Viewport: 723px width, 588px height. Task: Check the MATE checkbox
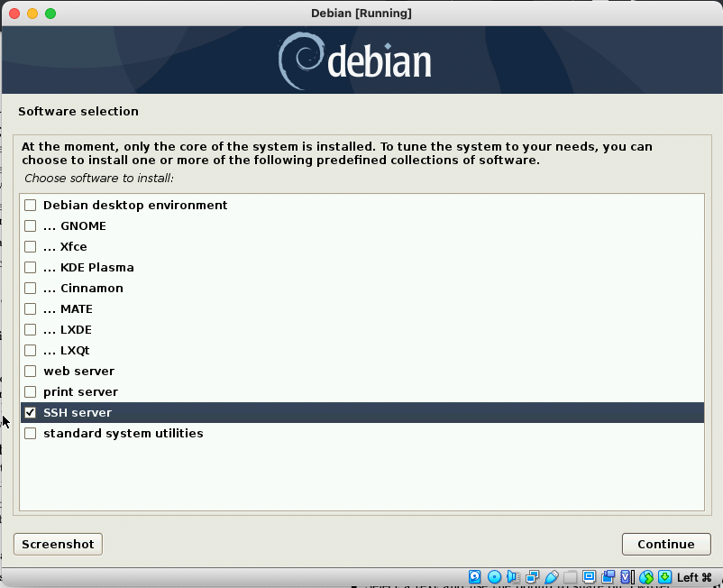(x=31, y=308)
